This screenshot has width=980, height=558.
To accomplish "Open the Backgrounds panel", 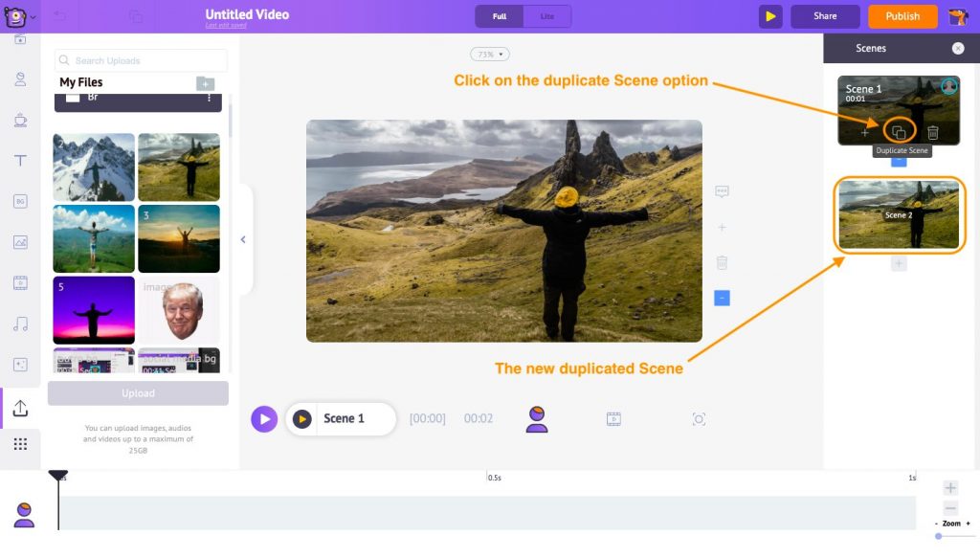I will (21, 201).
